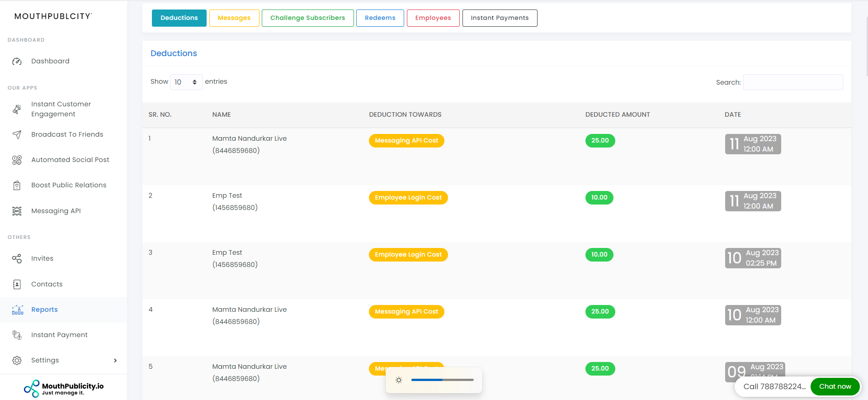Click the Automated Social Post icon
Image resolution: width=868 pixels, height=400 pixels.
pos(17,160)
